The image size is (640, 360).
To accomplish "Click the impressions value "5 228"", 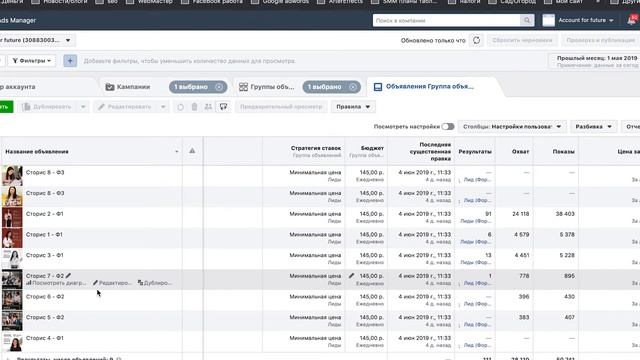I will (x=567, y=256).
